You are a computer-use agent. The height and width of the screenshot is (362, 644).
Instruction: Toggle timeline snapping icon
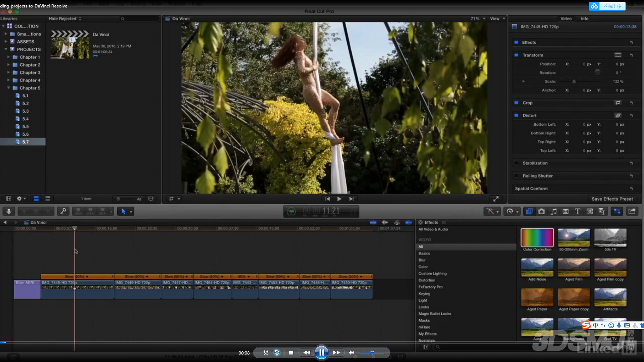409,222
